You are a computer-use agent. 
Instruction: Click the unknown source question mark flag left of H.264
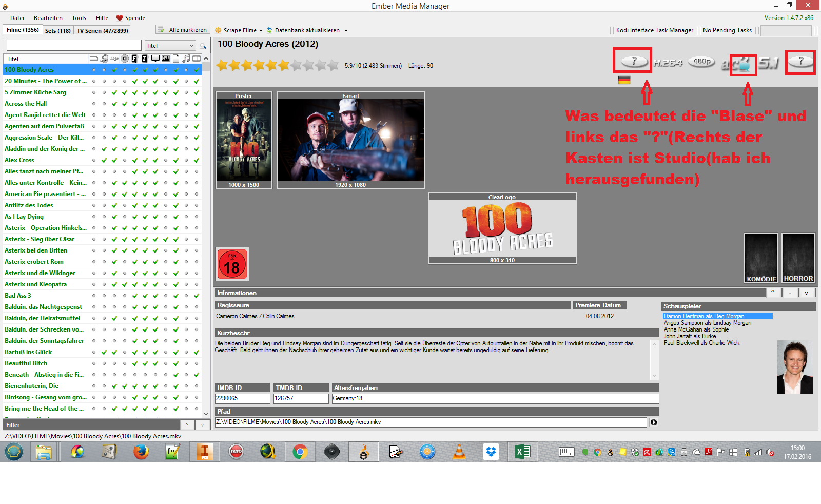(634, 62)
